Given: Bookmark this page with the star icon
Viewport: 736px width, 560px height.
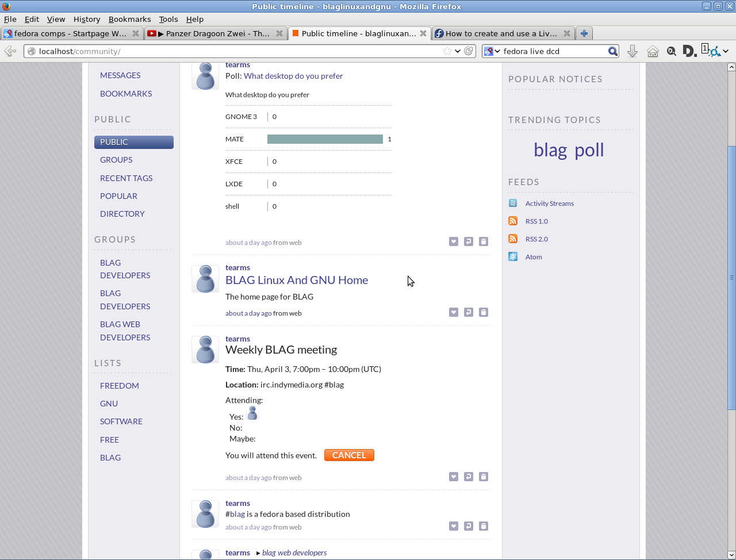Looking at the screenshot, I should click(447, 51).
